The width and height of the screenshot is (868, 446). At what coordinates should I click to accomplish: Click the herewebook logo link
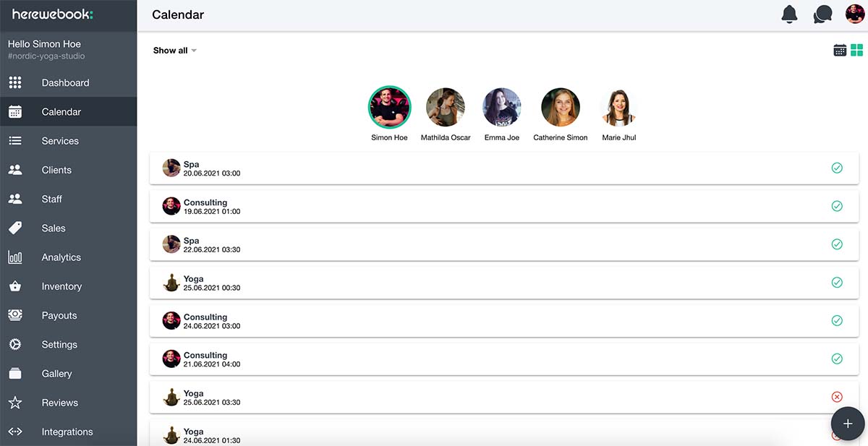click(53, 14)
